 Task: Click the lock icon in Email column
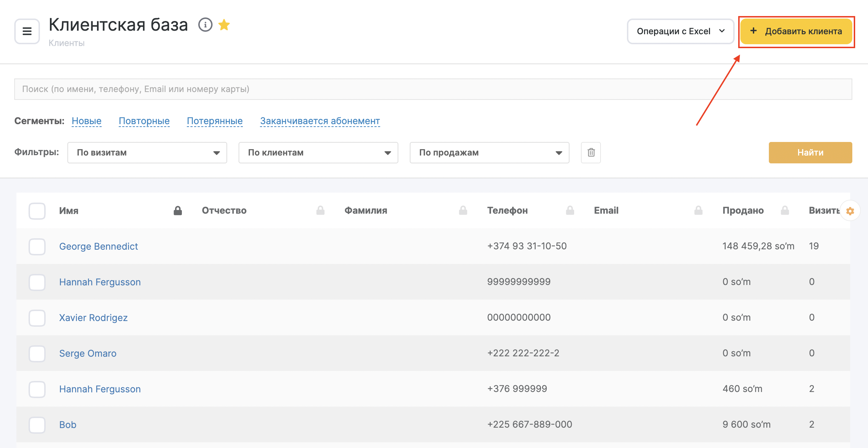pos(698,211)
